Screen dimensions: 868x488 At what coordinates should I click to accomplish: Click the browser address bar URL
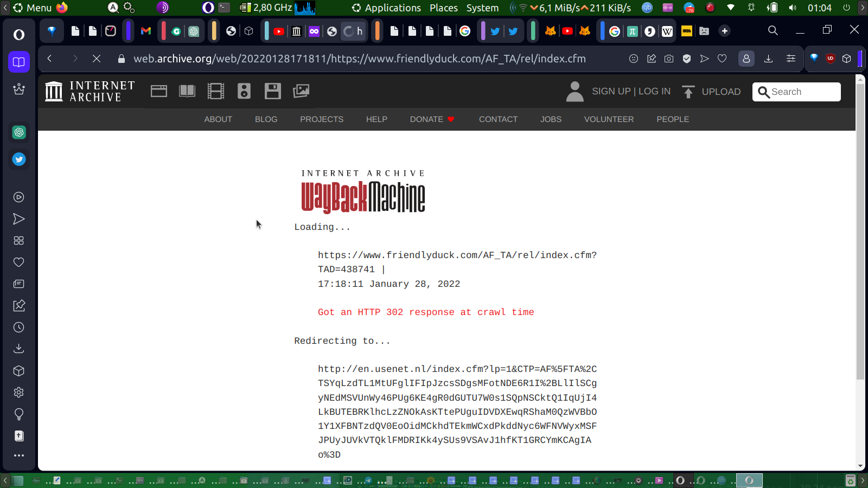click(359, 59)
